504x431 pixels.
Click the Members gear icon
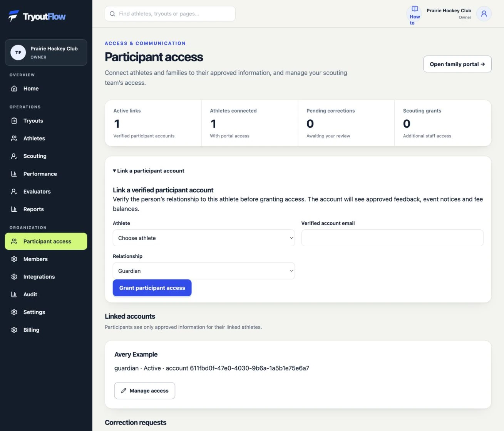[x=14, y=259]
